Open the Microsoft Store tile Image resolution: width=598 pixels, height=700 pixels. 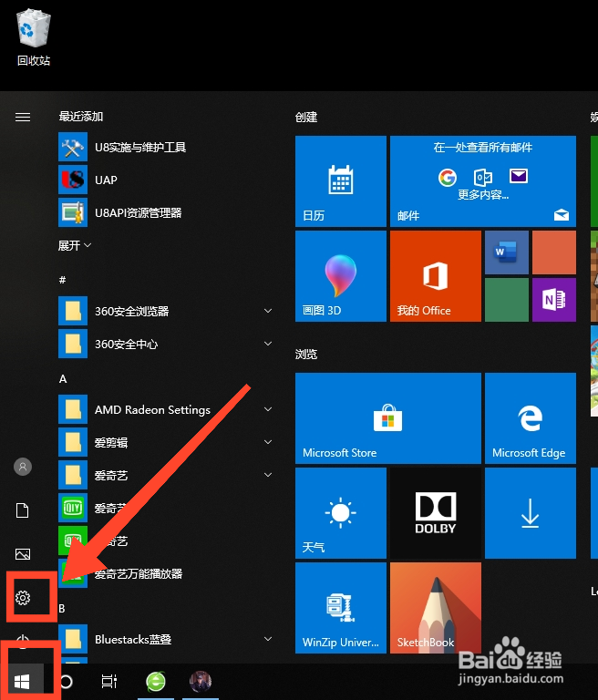[388, 418]
